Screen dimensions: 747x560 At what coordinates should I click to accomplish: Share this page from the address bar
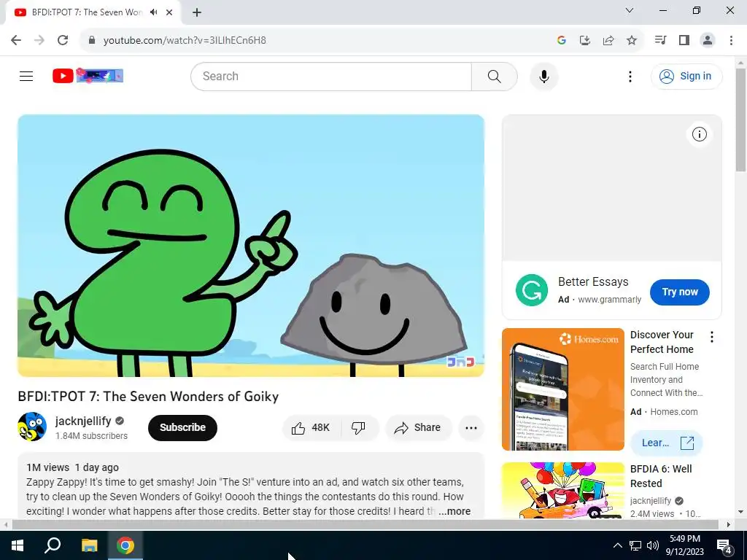coord(608,41)
